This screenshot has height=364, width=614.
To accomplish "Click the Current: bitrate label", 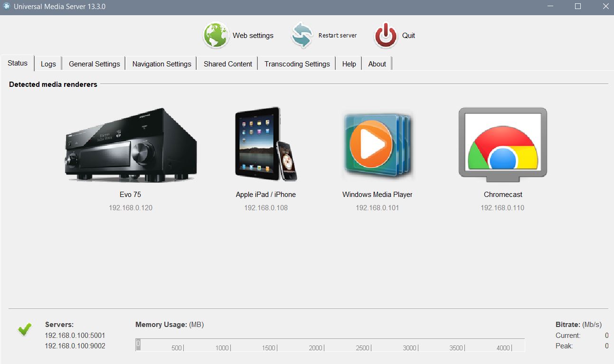I will click(x=568, y=336).
